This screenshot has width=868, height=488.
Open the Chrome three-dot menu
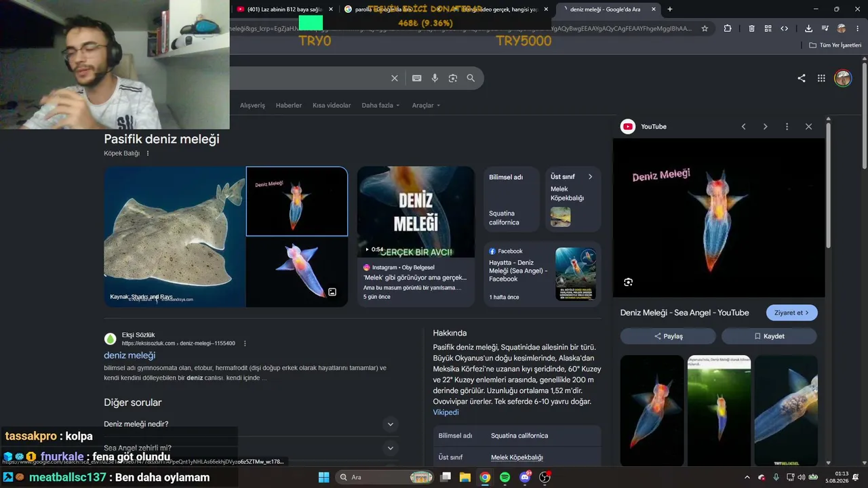(858, 28)
